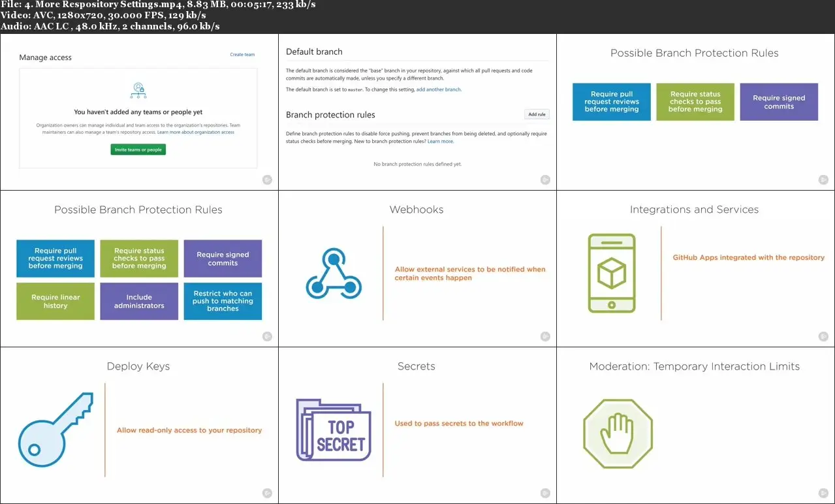Click the text 'You haven't added any teams or people yet'
835x504 pixels.
click(x=138, y=112)
